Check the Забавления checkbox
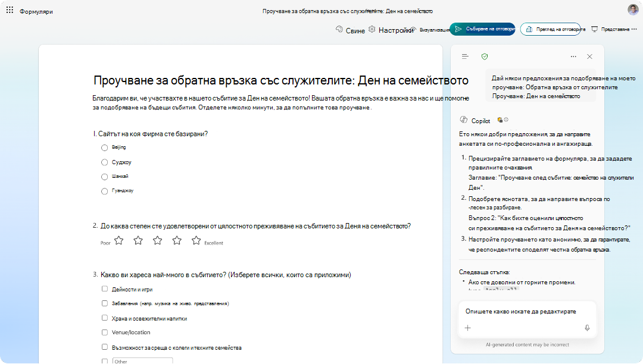This screenshot has height=364, width=643. pos(105,303)
